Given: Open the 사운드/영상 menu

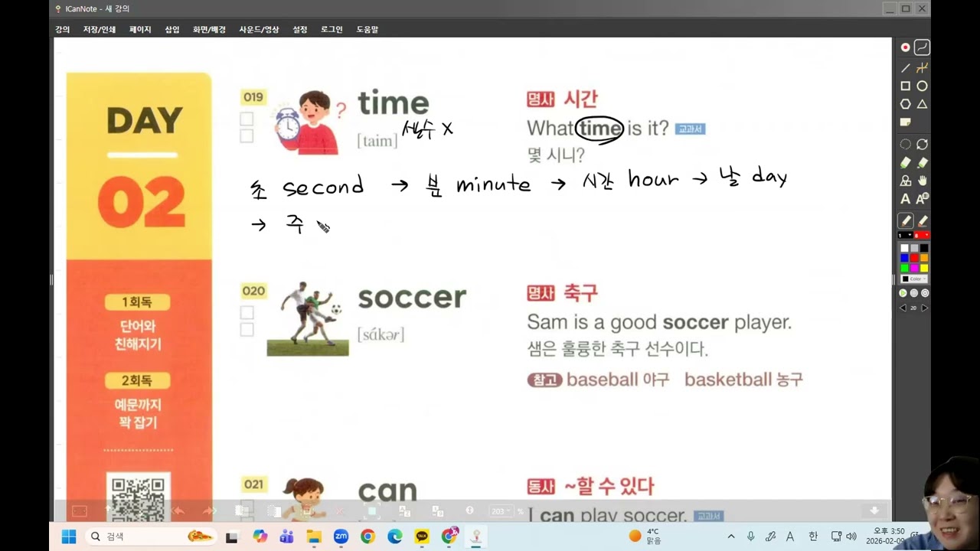Looking at the screenshot, I should coord(259,30).
